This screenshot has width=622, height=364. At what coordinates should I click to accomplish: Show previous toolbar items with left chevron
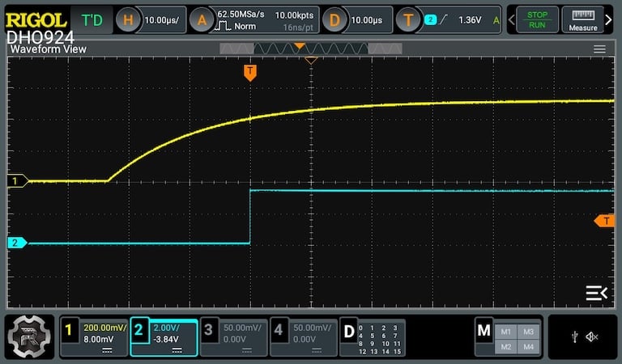tap(512, 19)
